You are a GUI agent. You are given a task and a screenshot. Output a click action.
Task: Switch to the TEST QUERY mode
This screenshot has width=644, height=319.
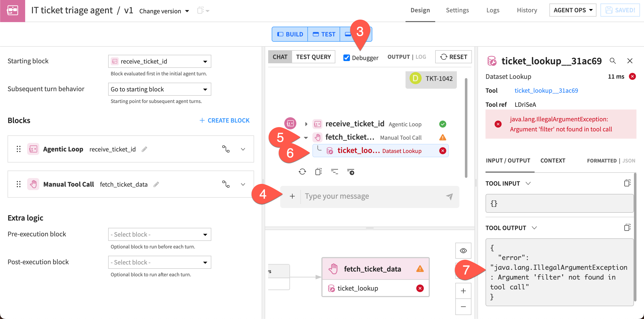pyautogui.click(x=313, y=57)
